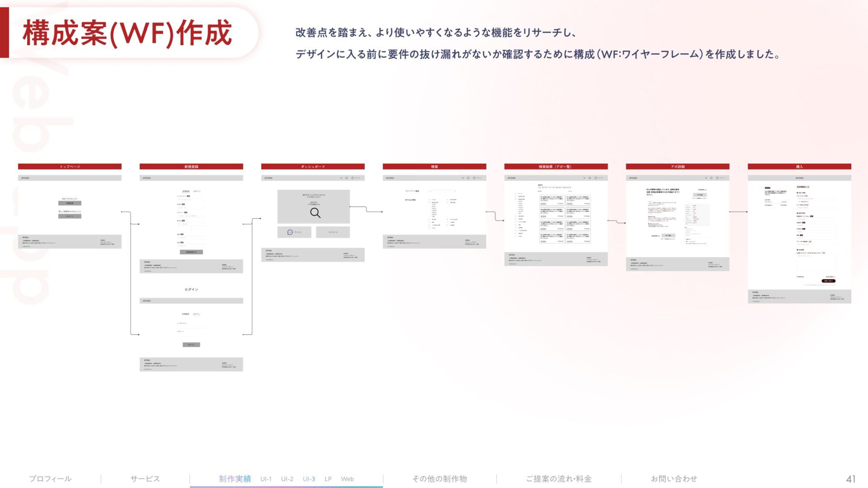
Task: Open the LP sub-section link
Action: click(328, 479)
